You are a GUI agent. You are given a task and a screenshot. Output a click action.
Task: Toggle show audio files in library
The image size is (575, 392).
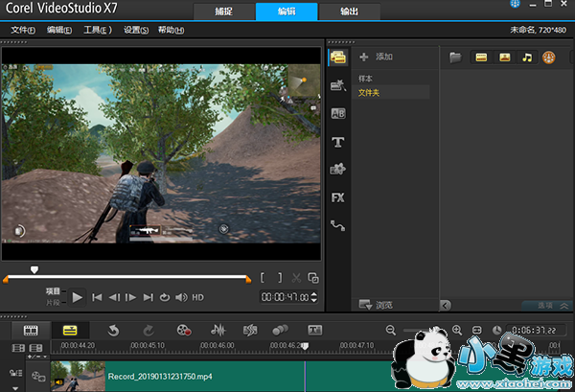(526, 58)
